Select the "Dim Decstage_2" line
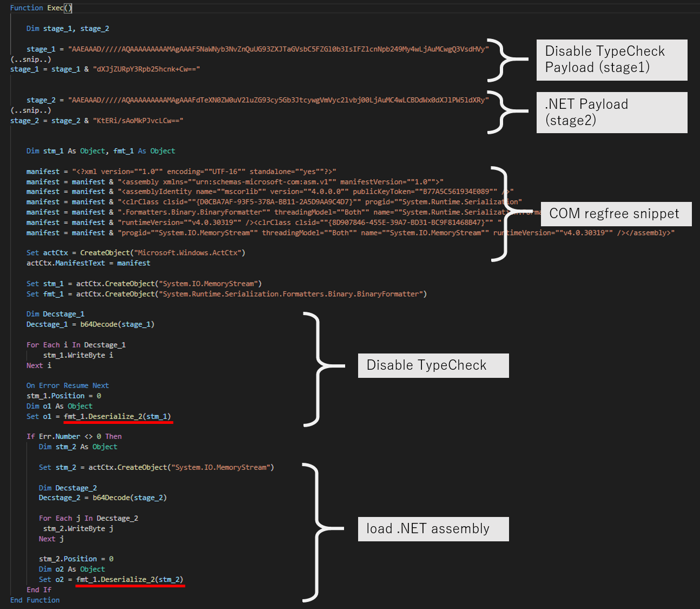This screenshot has height=609, width=700. [68, 488]
